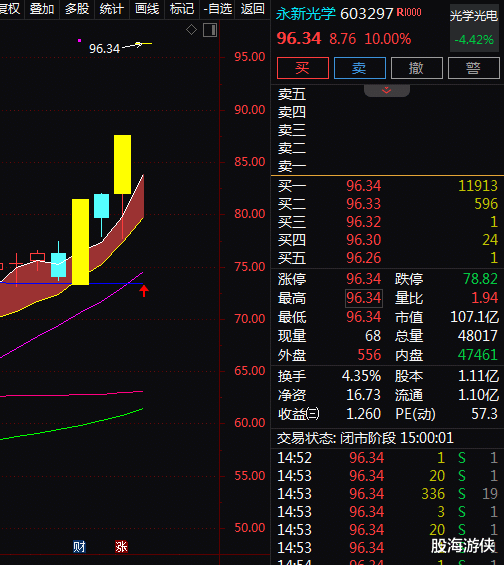
Task: Select the tick row with volume 336
Action: [387, 494]
